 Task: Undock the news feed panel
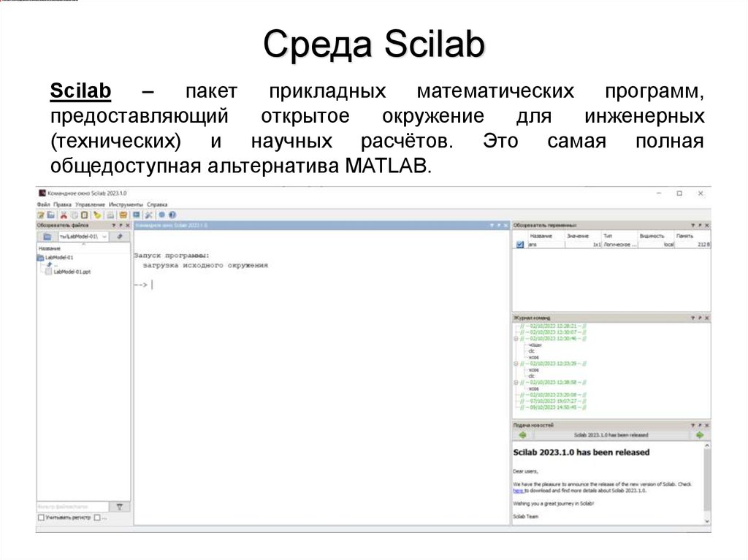point(700,425)
